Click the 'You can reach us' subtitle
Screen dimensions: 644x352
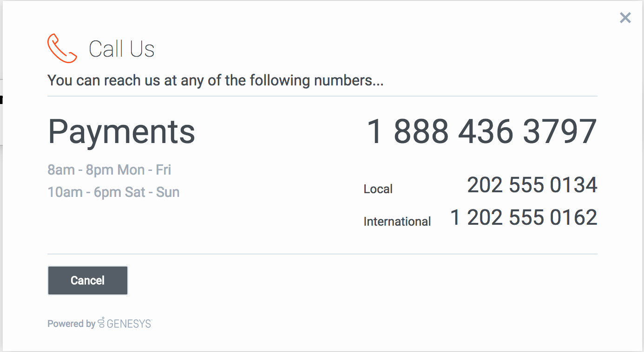[x=215, y=80]
